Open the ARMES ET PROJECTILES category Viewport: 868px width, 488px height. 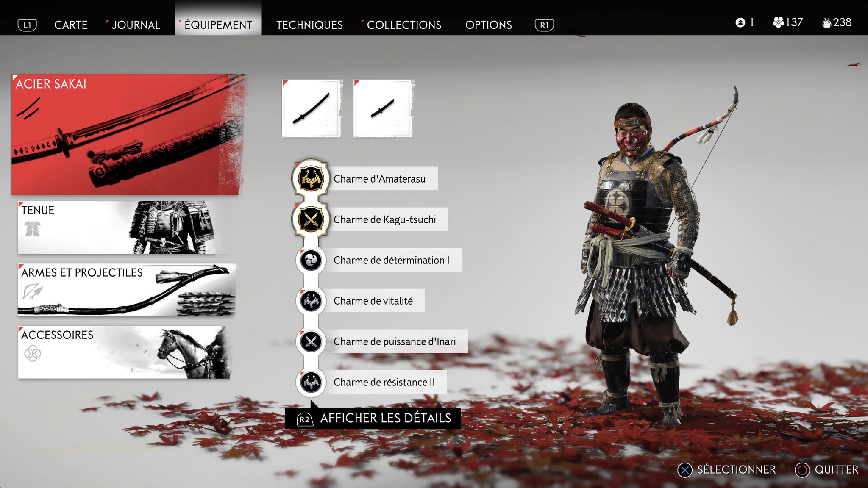click(126, 290)
